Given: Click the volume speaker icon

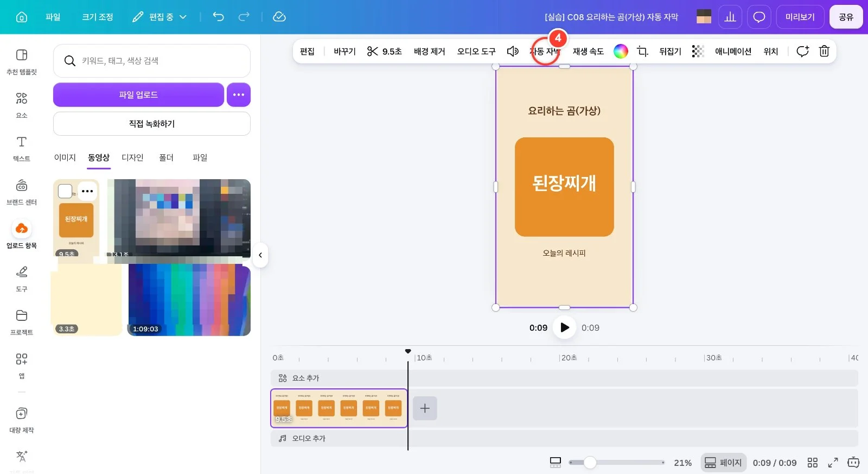Looking at the screenshot, I should click(x=513, y=51).
